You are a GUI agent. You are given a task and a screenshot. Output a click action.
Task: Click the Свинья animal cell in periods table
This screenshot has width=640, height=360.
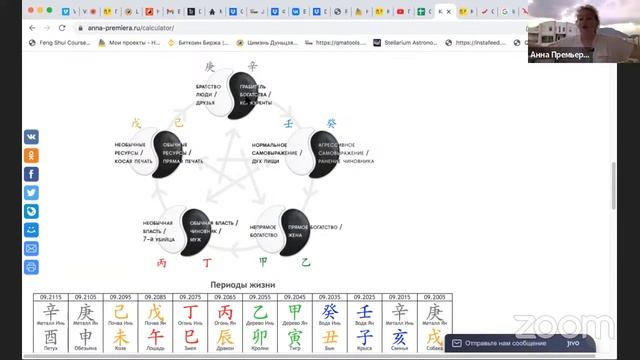[399, 340]
